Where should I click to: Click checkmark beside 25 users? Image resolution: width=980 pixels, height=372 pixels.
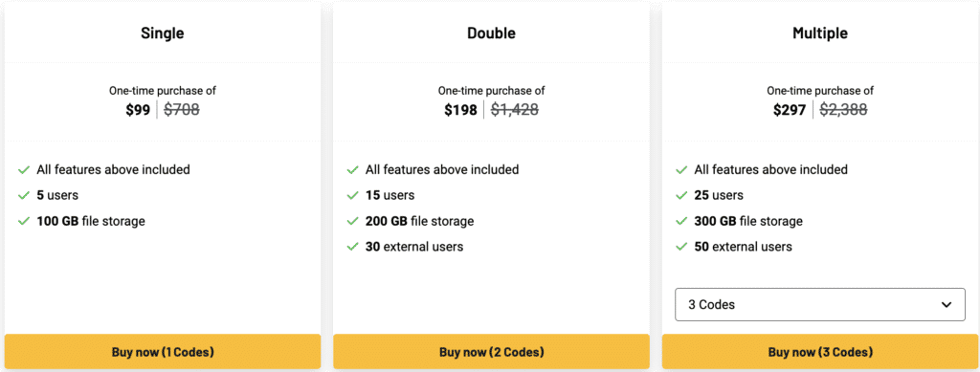[681, 195]
